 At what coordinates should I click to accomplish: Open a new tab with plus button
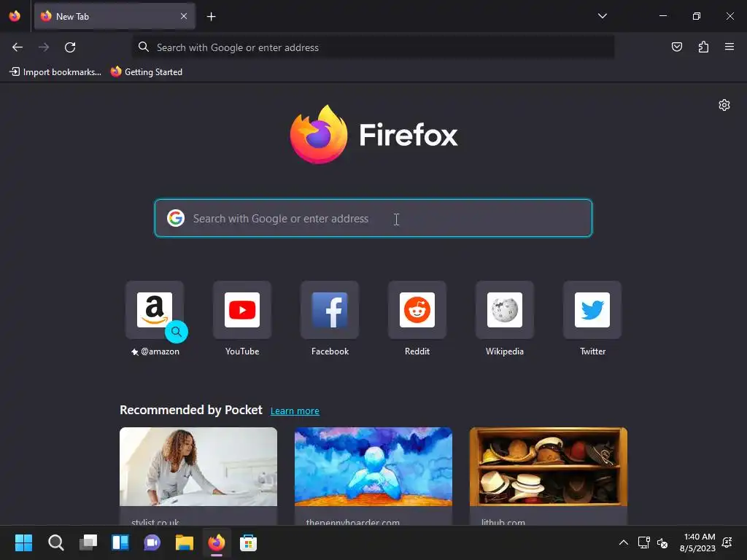211,17
